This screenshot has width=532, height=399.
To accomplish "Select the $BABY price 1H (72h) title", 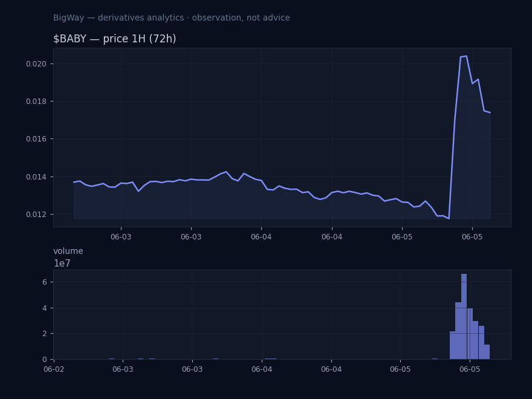I will (115, 39).
